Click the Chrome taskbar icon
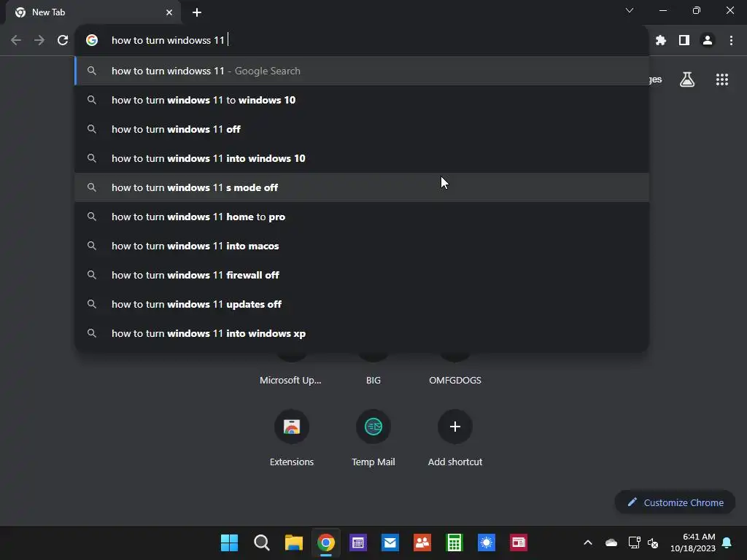Screen dimensions: 747x560 [326, 542]
